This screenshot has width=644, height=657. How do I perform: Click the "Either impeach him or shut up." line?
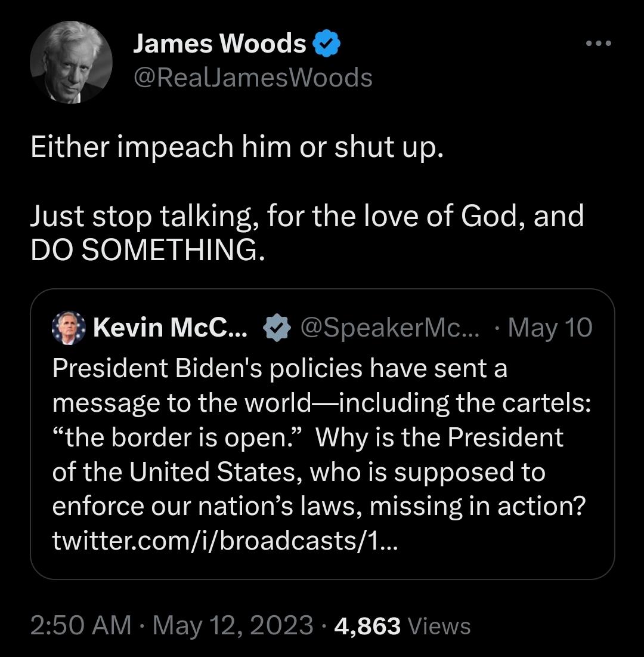(x=237, y=148)
